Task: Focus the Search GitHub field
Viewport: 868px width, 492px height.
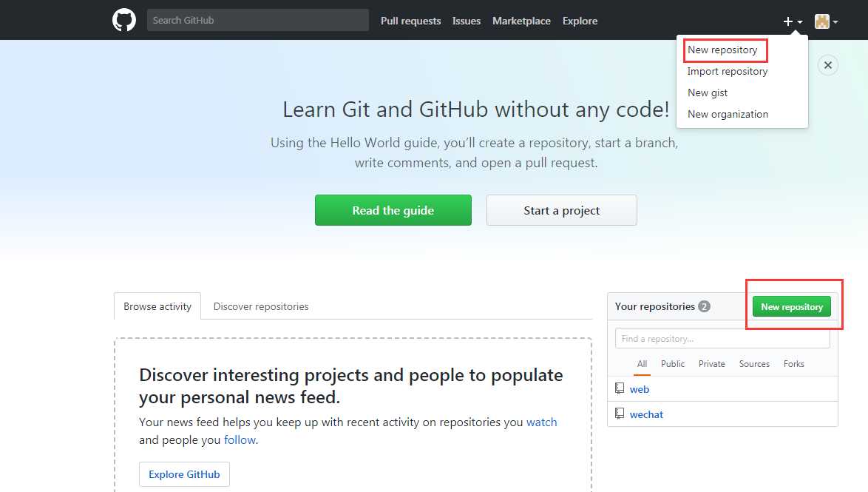Action: (258, 20)
